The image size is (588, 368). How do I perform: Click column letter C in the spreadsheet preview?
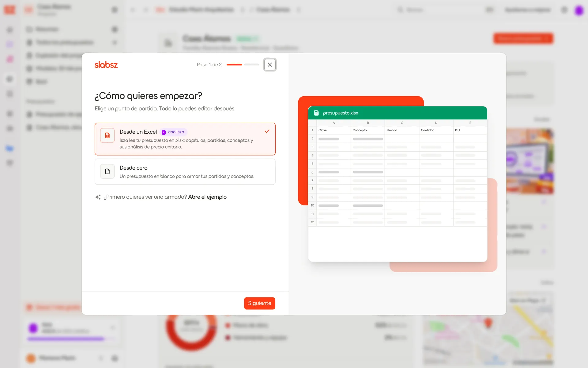click(x=402, y=123)
